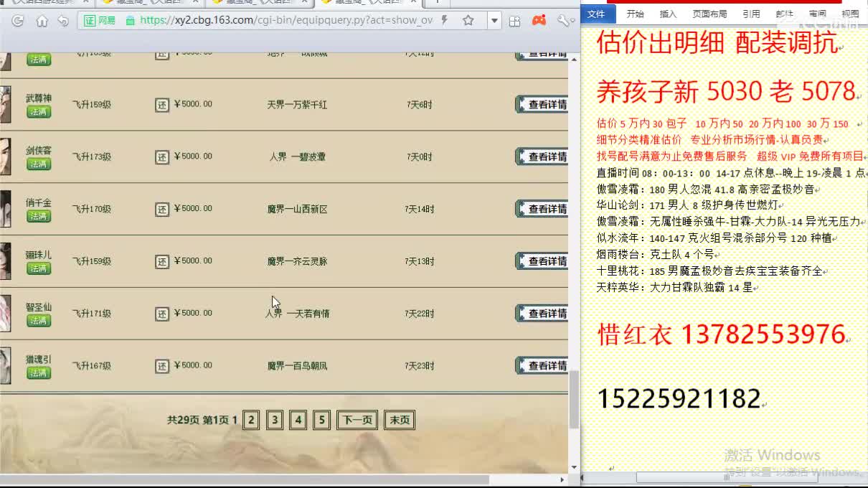Click the 还 bargain icon in 俏千金 row

[162, 210]
